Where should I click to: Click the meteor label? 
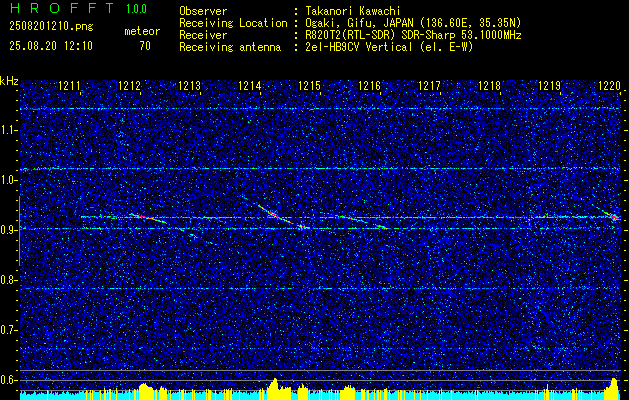(142, 31)
